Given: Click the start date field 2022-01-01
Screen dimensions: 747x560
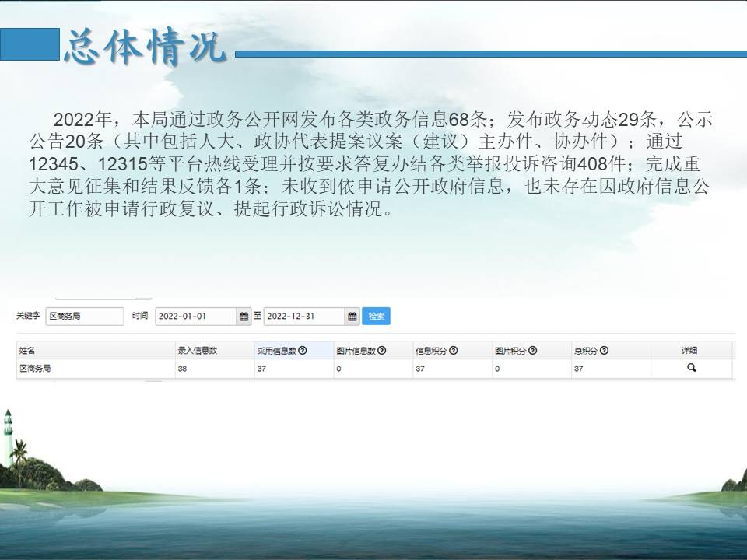Looking at the screenshot, I should point(195,317).
